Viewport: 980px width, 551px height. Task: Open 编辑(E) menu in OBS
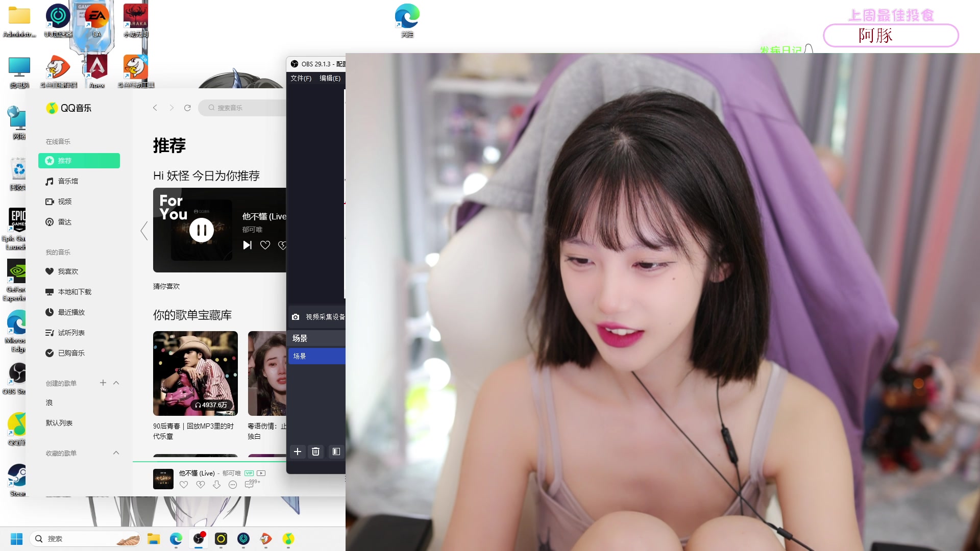click(330, 78)
